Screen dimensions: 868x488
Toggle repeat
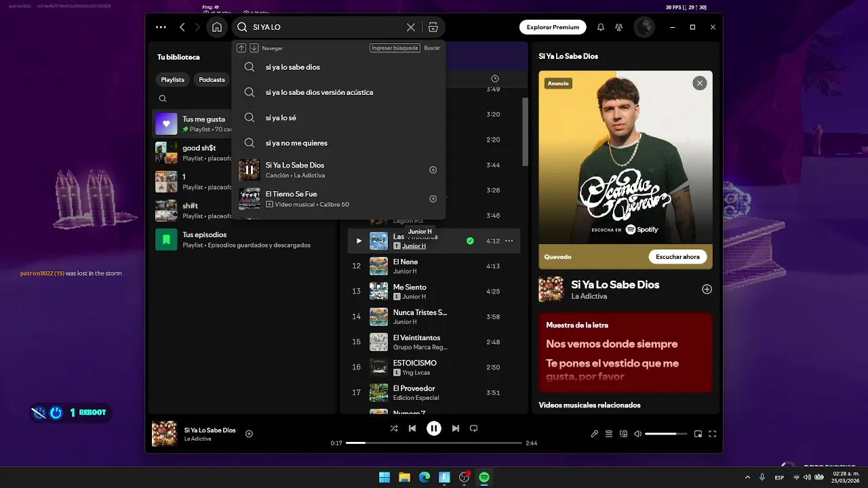(474, 428)
